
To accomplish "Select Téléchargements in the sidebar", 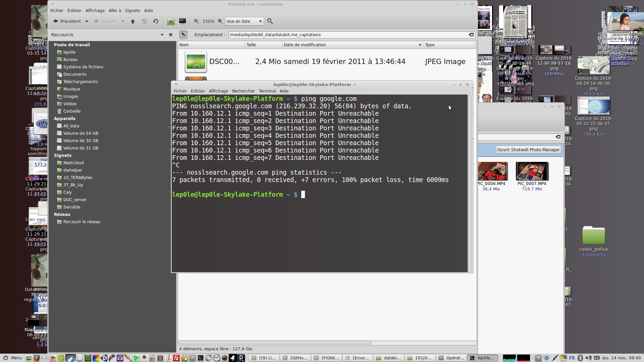I will 80,82.
